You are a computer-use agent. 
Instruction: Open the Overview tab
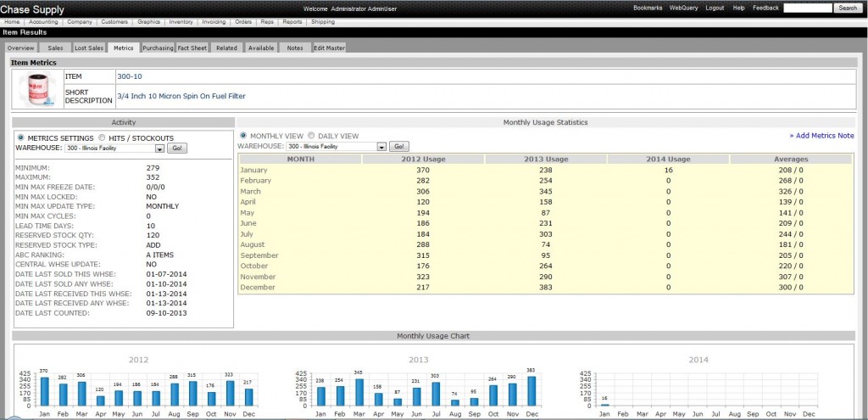[x=21, y=48]
